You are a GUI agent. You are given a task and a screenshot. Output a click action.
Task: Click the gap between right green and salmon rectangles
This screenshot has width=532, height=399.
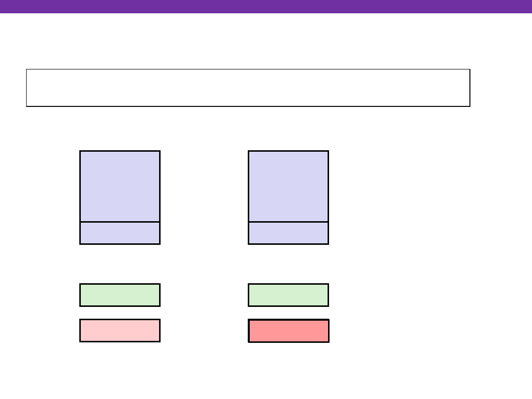tap(288, 313)
